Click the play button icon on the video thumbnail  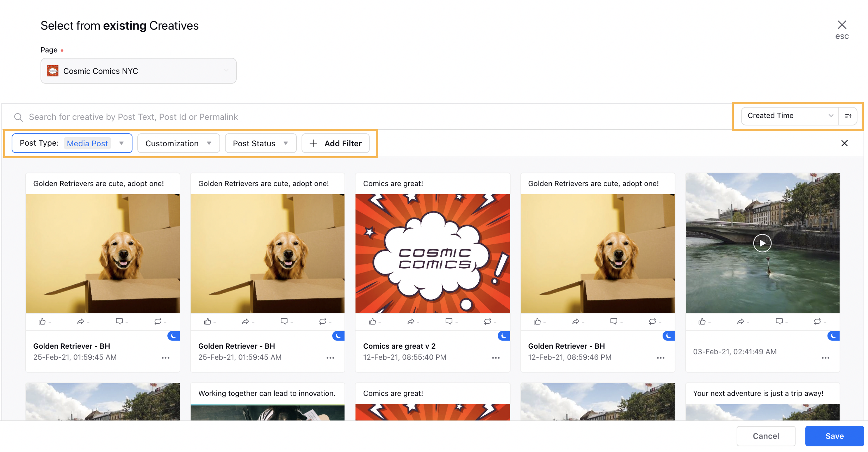pos(762,243)
